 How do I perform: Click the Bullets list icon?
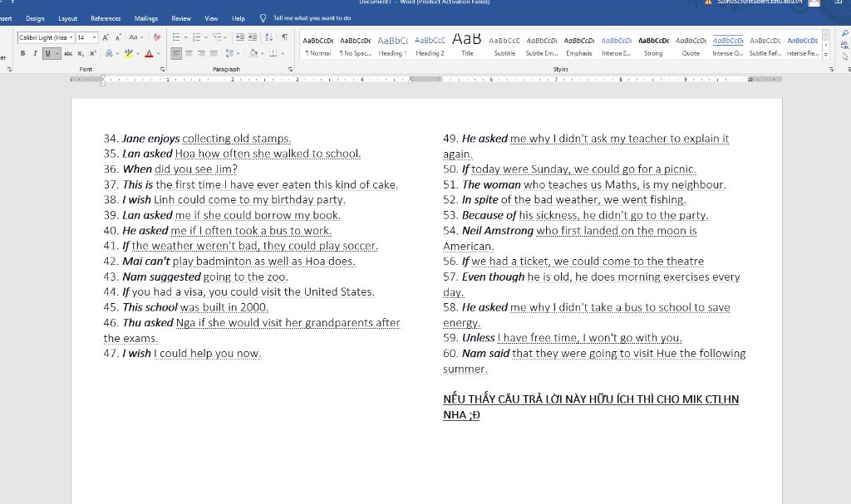pos(176,37)
